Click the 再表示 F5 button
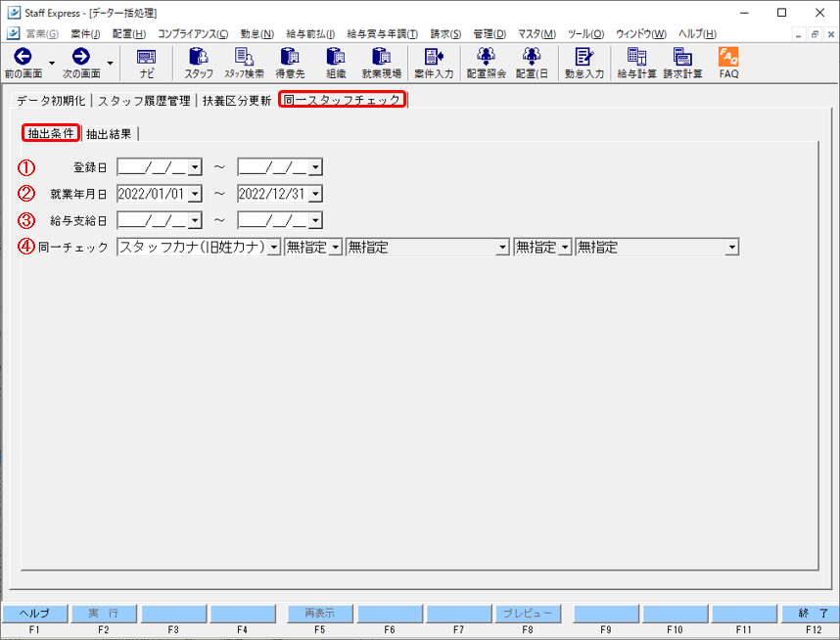 (x=320, y=614)
